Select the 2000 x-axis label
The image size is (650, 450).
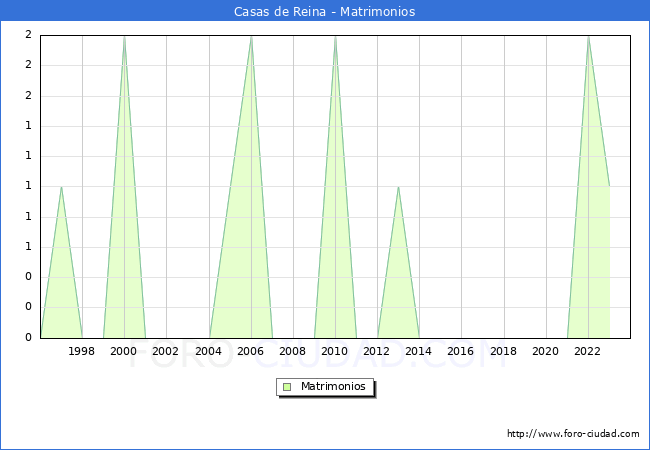click(x=124, y=351)
